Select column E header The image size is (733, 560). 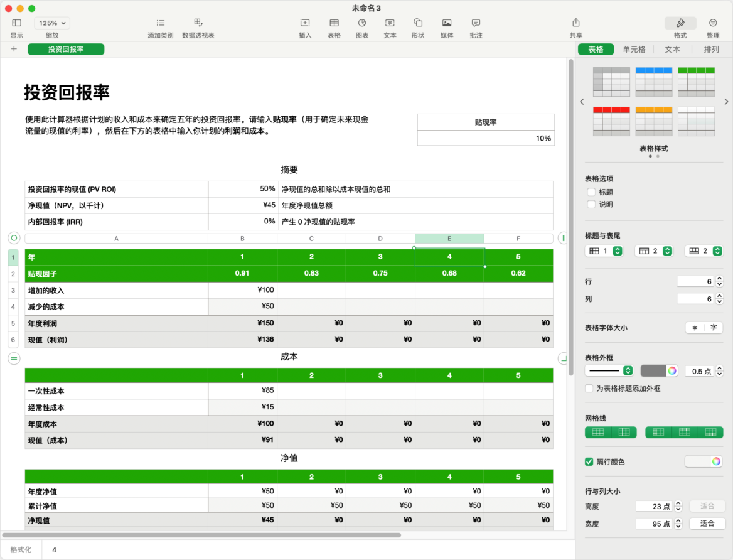(x=449, y=238)
